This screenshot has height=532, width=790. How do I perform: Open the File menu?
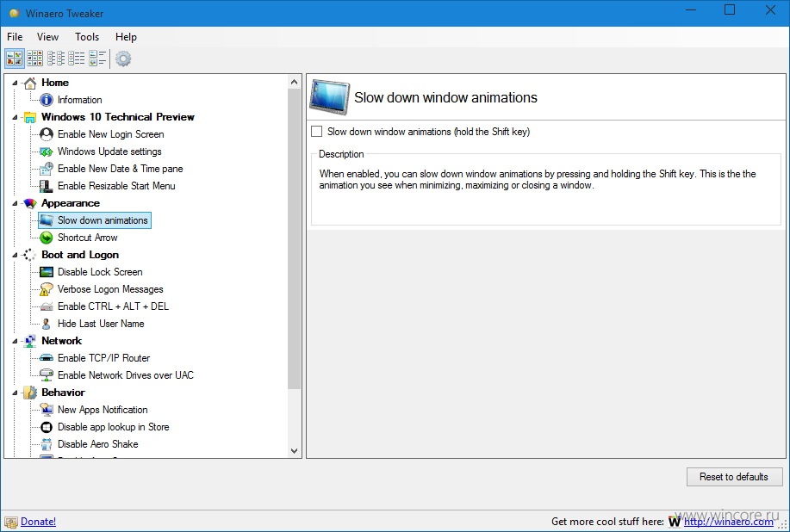click(x=15, y=37)
